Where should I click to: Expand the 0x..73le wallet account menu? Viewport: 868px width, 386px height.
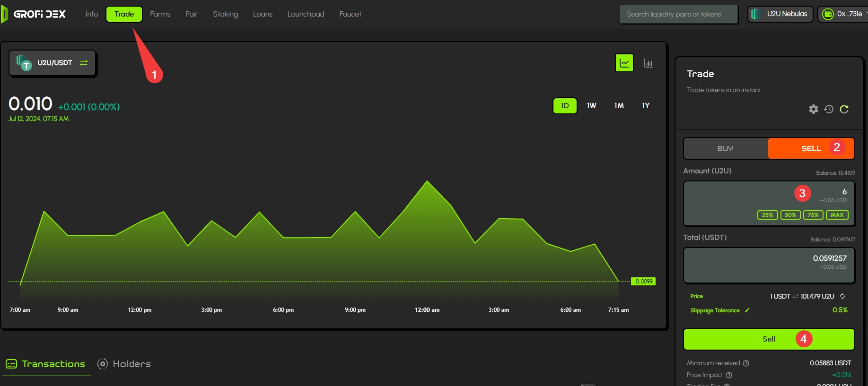pyautogui.click(x=844, y=14)
